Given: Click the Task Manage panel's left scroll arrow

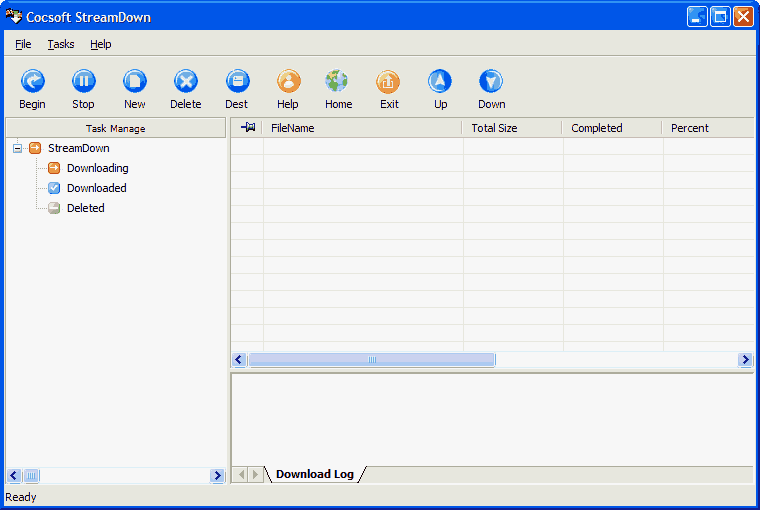Looking at the screenshot, I should coord(14,476).
